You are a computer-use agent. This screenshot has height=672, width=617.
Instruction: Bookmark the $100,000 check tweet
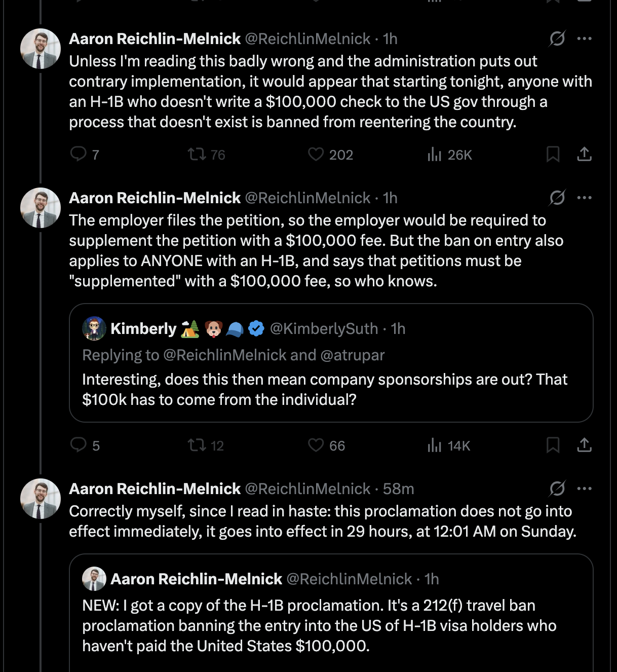point(553,154)
